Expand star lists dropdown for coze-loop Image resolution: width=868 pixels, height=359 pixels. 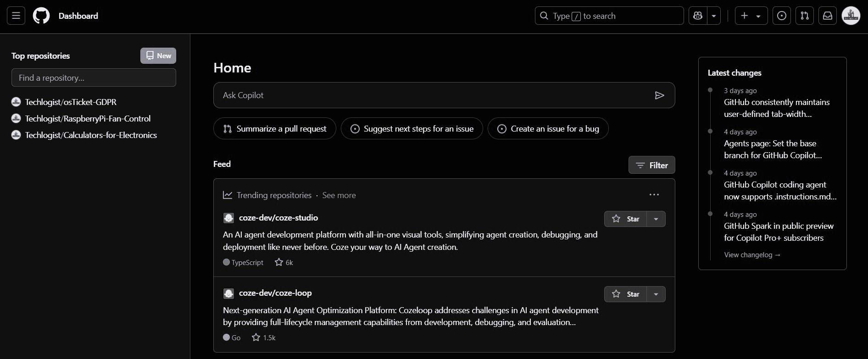tap(656, 294)
